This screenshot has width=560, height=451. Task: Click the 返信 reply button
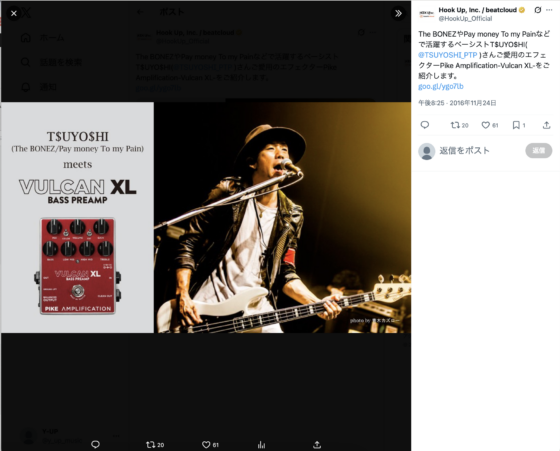539,151
